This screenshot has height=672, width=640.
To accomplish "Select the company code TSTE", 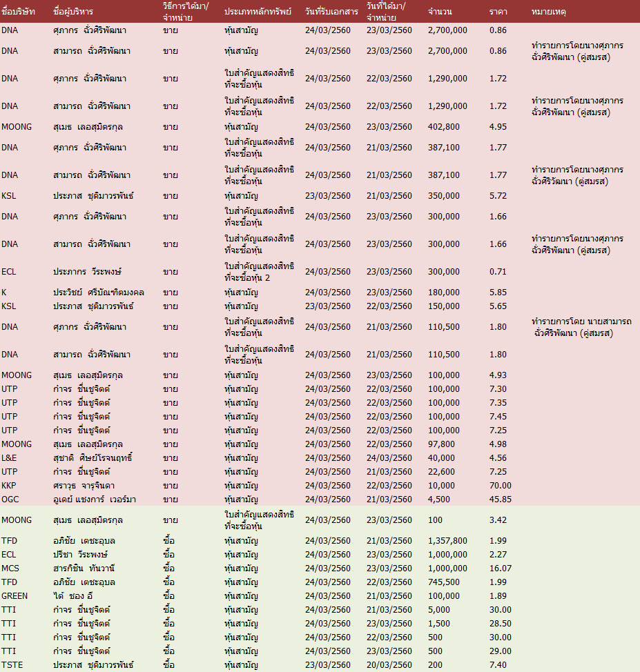I will point(12,664).
